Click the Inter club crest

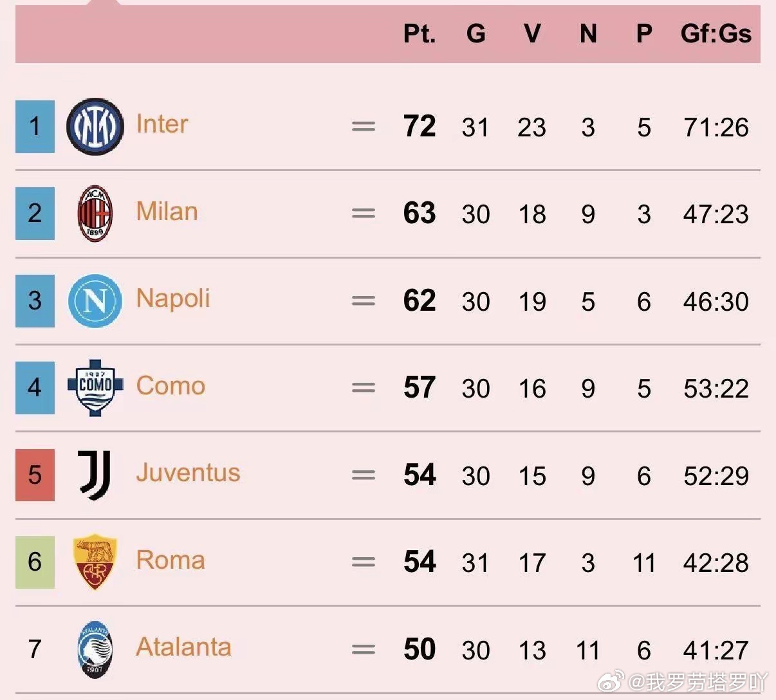[x=95, y=127]
